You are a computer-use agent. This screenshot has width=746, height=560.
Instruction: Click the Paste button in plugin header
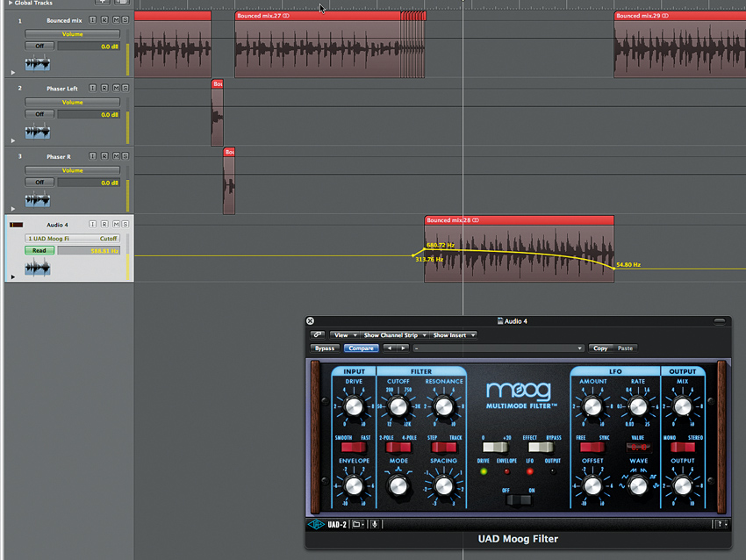click(625, 348)
